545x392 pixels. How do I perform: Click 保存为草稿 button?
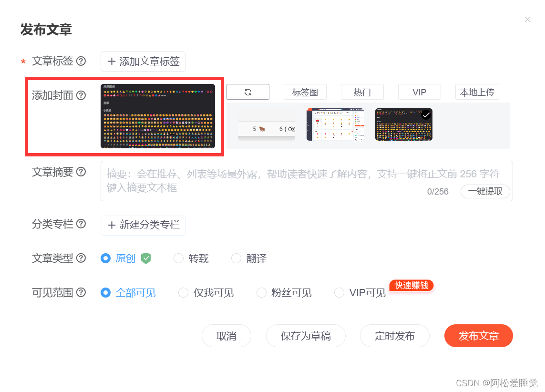click(306, 336)
